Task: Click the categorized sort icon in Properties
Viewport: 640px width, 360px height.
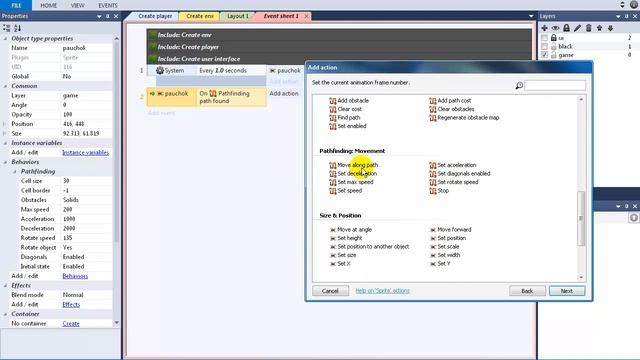Action: point(7,28)
